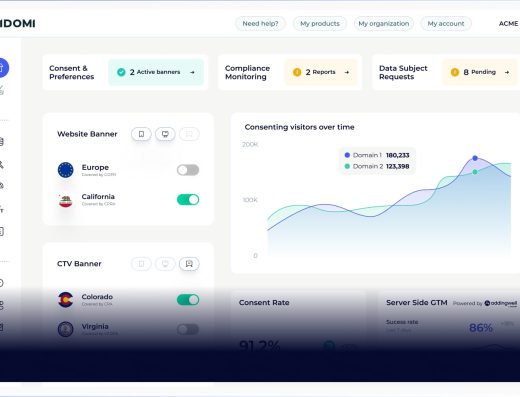The width and height of the screenshot is (520, 397).
Task: Open the 2 Active banners button
Action: point(156,72)
